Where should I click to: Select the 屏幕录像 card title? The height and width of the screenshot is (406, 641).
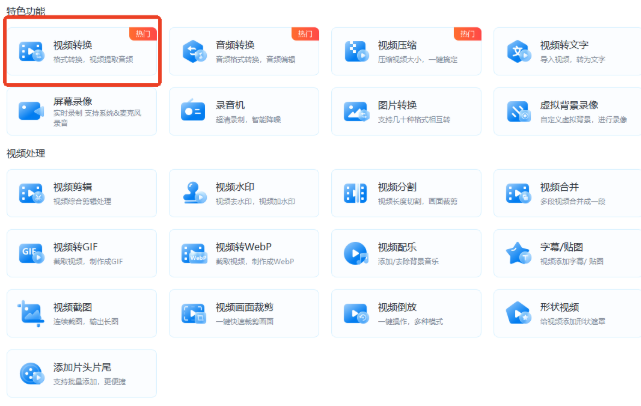point(73,101)
